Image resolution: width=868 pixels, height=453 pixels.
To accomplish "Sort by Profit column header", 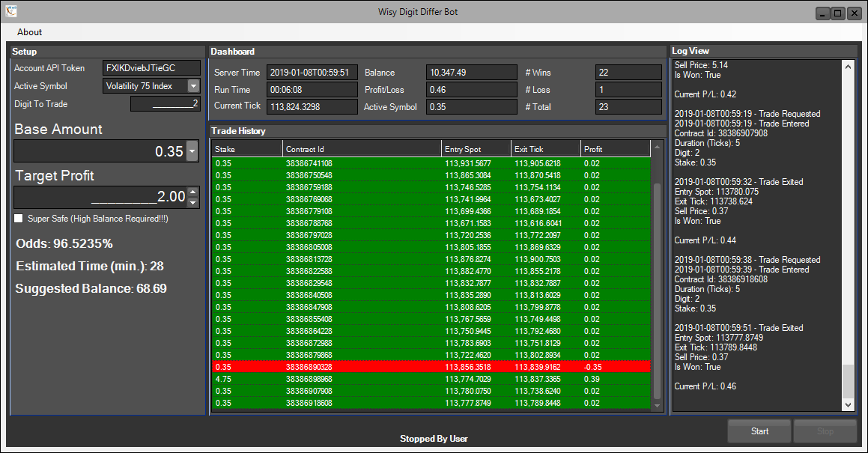I will pyautogui.click(x=615, y=149).
